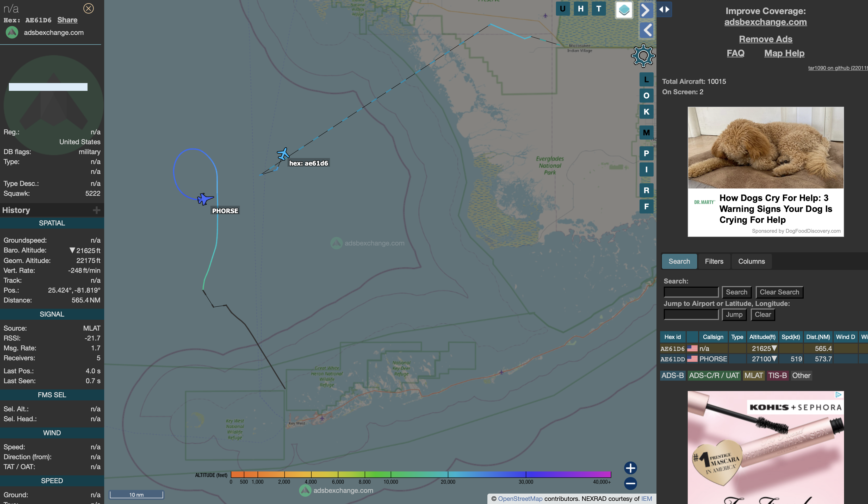The height and width of the screenshot is (504, 868).
Task: Switch to the Search tab
Action: point(679,261)
